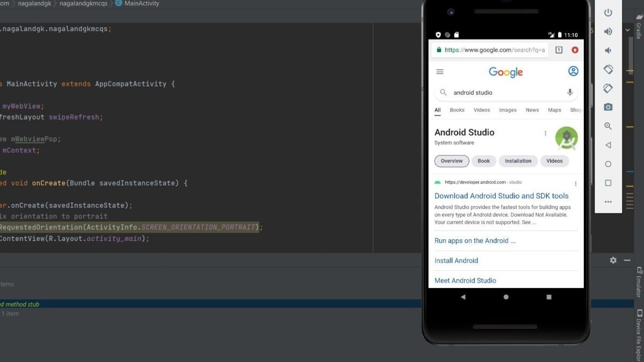Open the Meet Android Studio link
The height and width of the screenshot is (362, 644).
(465, 280)
